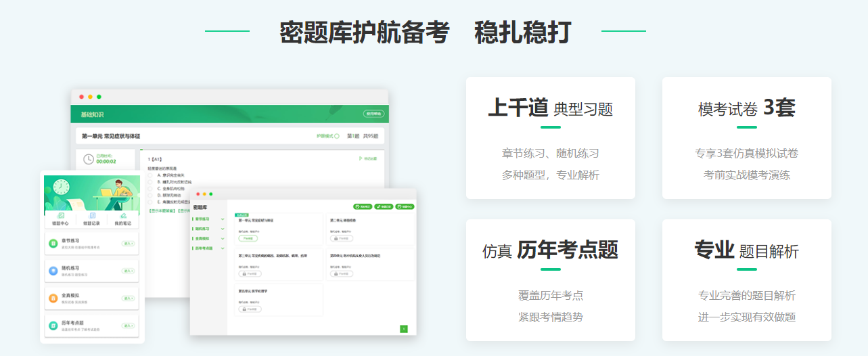Click the orange 全真模拟 icon
The image size is (868, 356).
[53, 298]
